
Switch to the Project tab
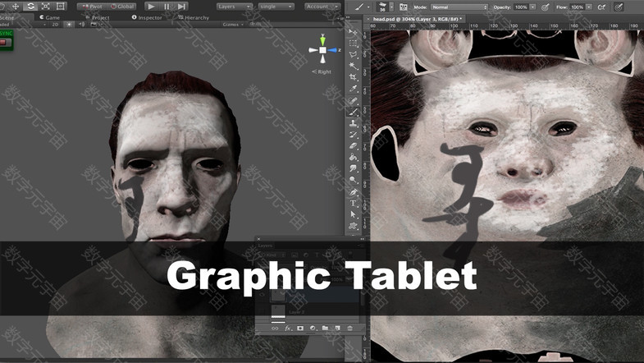point(98,18)
